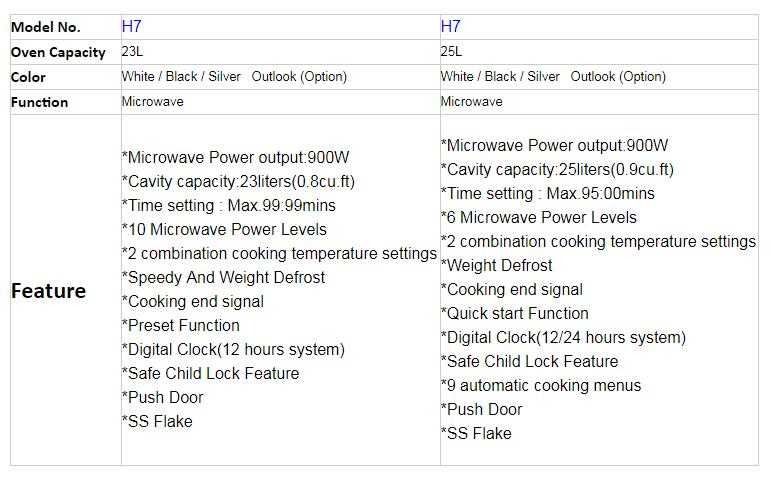Select the "Oven Capacity" row header
771x478 pixels.
pos(58,53)
